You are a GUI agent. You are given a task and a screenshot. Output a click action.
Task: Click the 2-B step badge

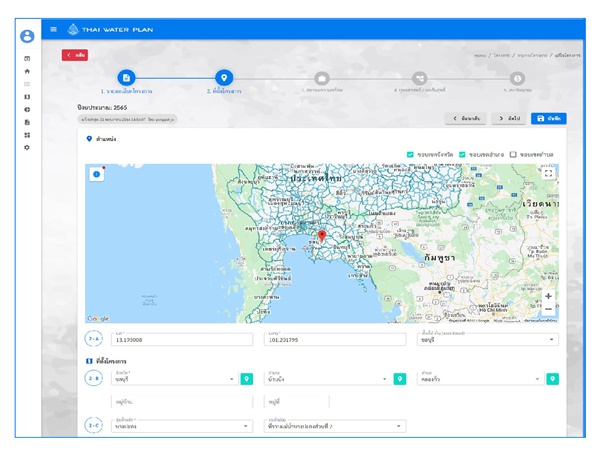94,378
